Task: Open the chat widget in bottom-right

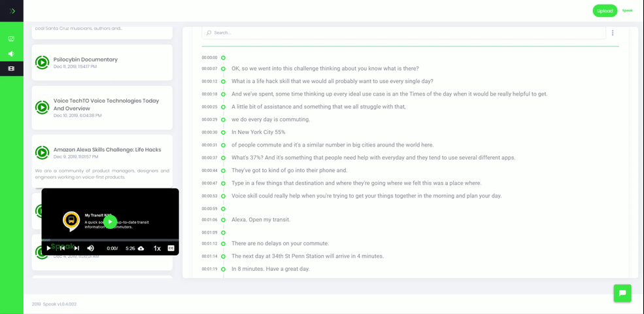Action: (622, 293)
